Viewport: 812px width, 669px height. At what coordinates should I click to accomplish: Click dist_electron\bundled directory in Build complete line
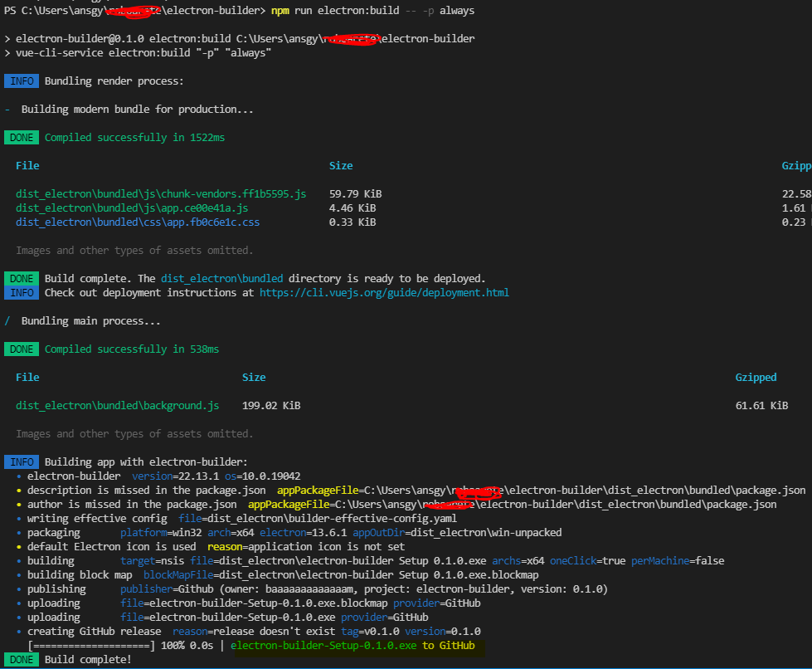[x=222, y=279]
